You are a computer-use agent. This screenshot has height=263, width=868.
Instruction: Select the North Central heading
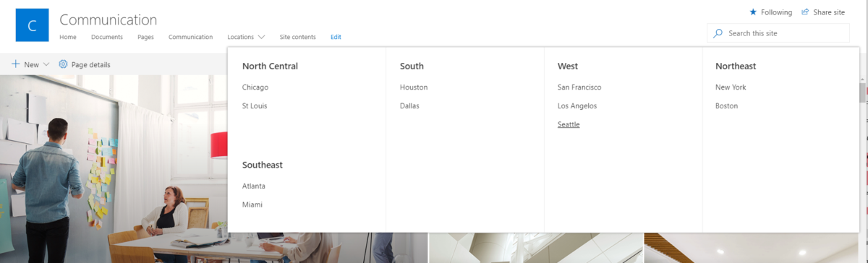pyautogui.click(x=270, y=66)
